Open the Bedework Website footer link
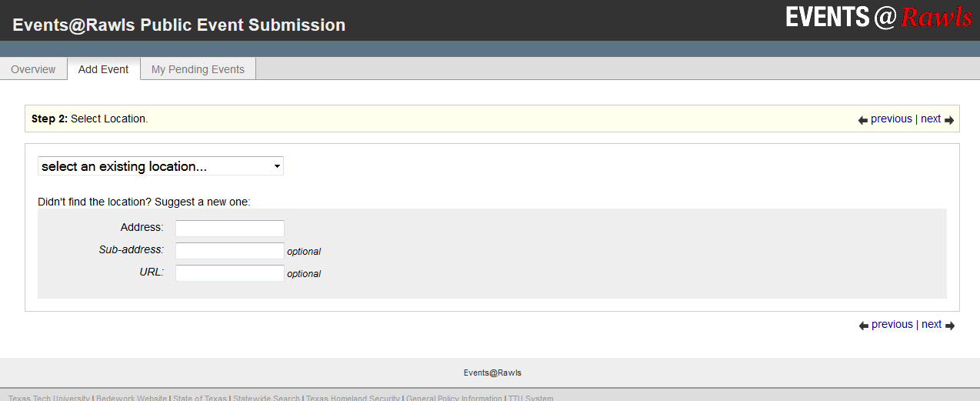This screenshot has width=980, height=401. pyautogui.click(x=132, y=398)
